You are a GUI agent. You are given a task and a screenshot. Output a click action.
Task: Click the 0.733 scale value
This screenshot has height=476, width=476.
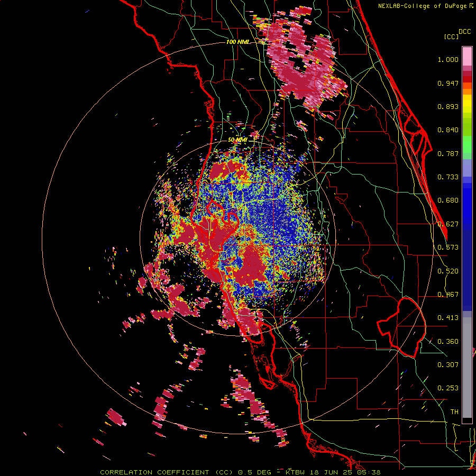coord(448,177)
